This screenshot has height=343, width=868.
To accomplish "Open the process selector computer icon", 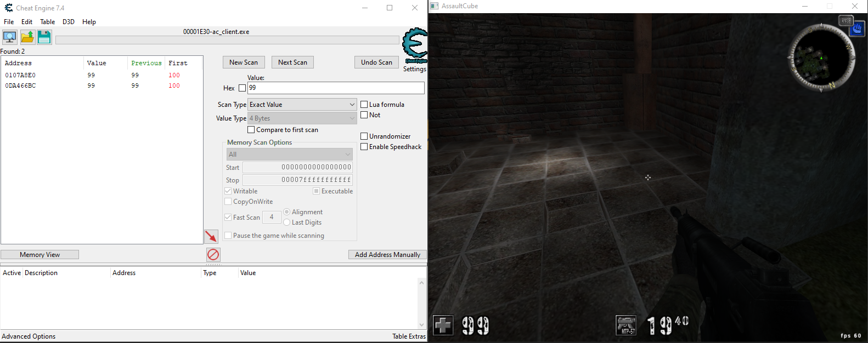I will coord(10,37).
